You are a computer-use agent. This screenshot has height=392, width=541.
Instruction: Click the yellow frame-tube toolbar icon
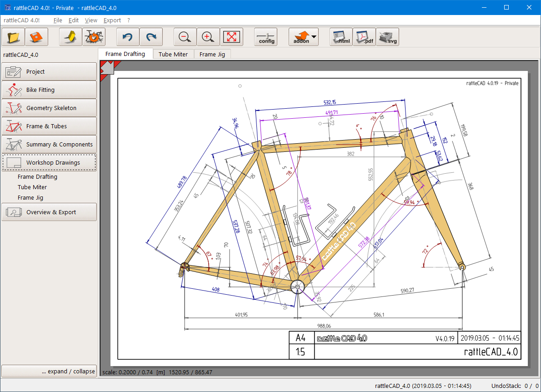tap(70, 37)
